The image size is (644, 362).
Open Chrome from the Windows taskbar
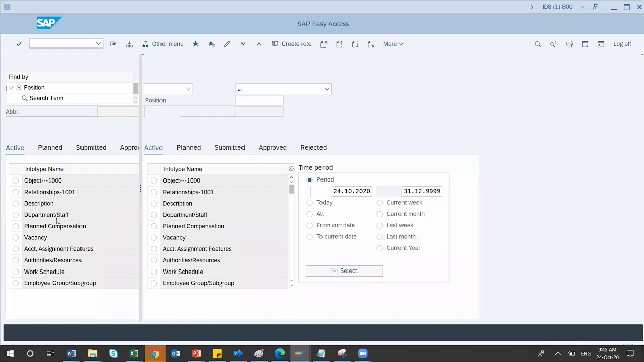tap(155, 353)
